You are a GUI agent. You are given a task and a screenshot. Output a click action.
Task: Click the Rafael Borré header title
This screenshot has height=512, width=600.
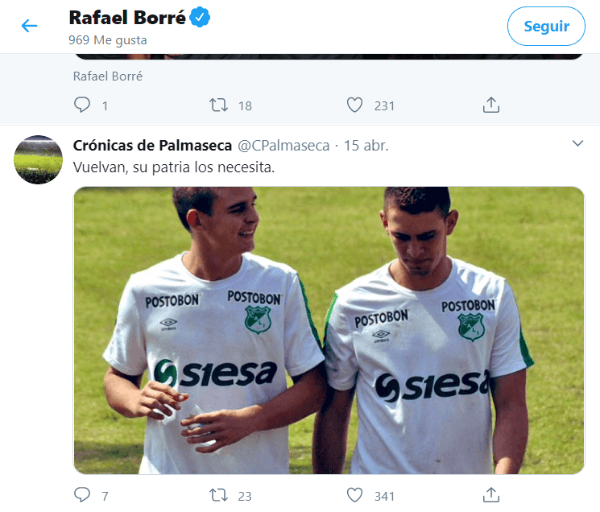127,18
